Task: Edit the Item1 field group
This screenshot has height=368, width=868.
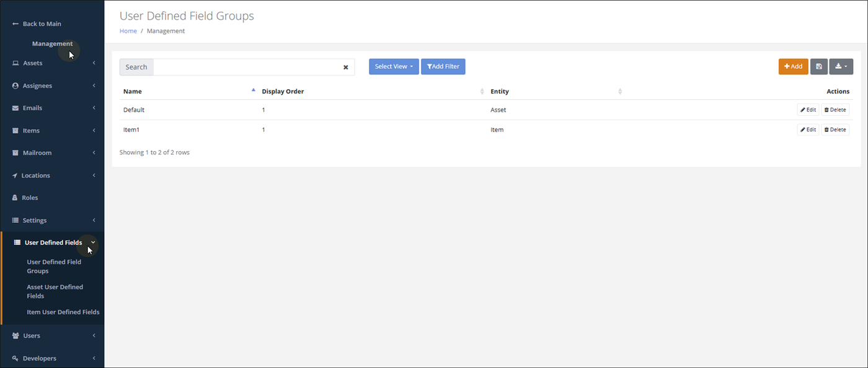Action: tap(808, 129)
